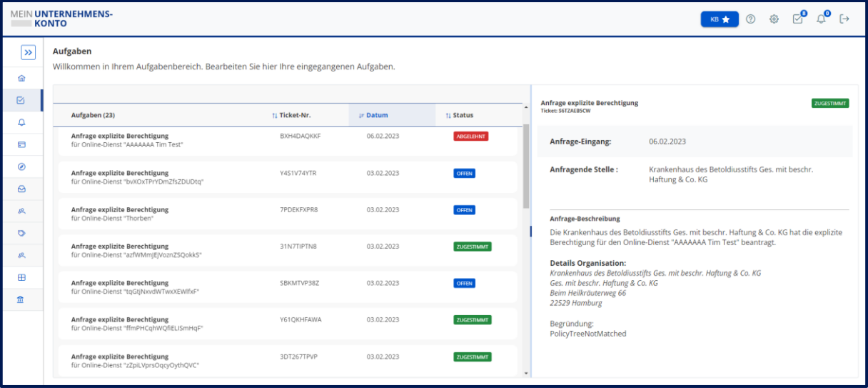Open the home icon in the sidebar
Image resolution: width=868 pixels, height=388 pixels.
[21, 78]
